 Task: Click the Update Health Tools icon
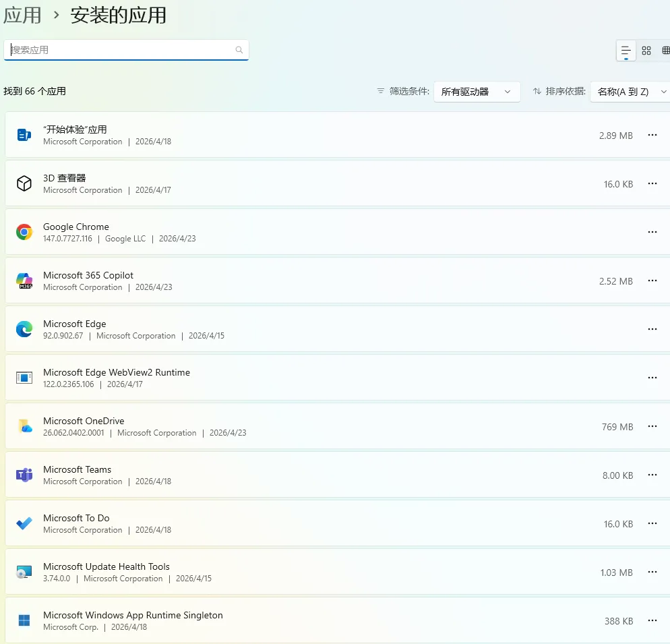[x=24, y=572]
